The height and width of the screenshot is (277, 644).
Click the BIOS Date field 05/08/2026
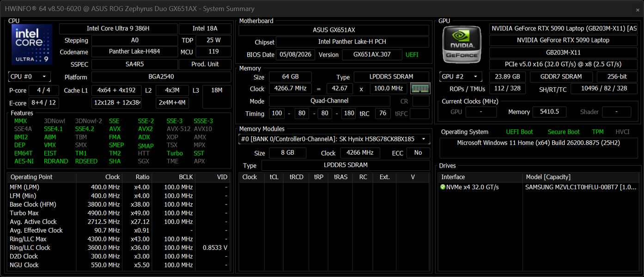(295, 54)
